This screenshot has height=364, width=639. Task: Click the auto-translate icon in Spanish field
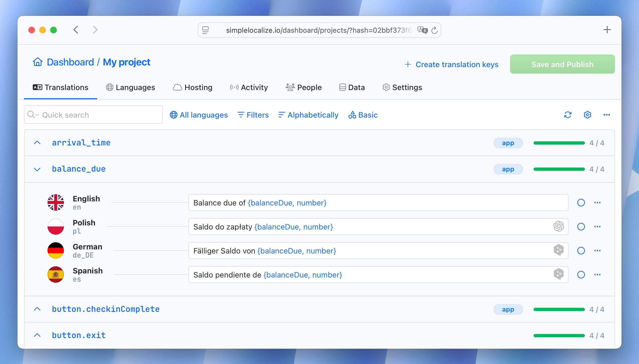pyautogui.click(x=559, y=274)
